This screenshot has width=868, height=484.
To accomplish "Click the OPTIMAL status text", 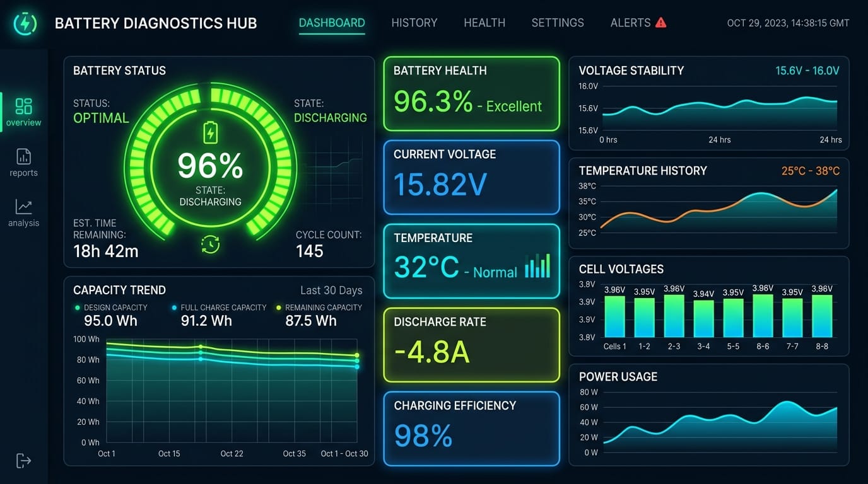I will [x=101, y=118].
